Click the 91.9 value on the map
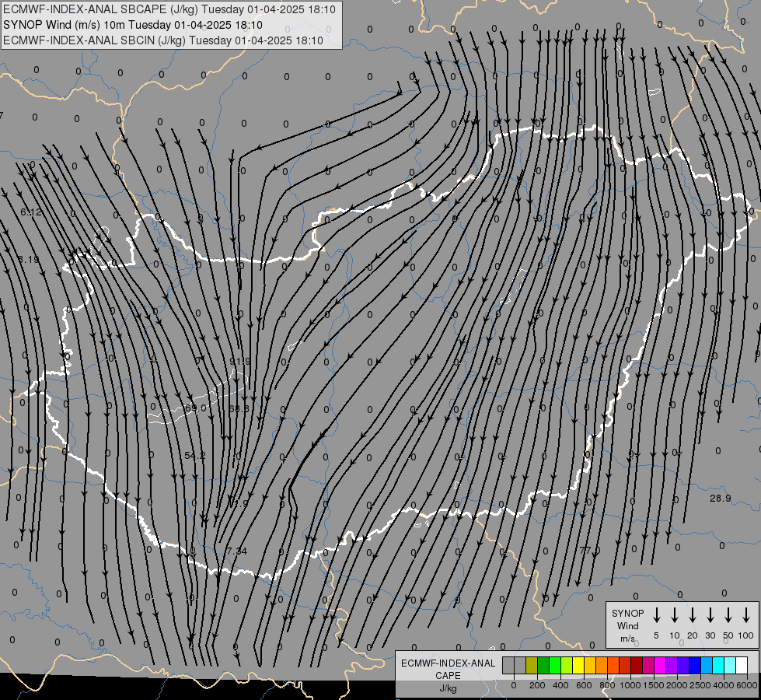This screenshot has width=761, height=700. tap(239, 361)
